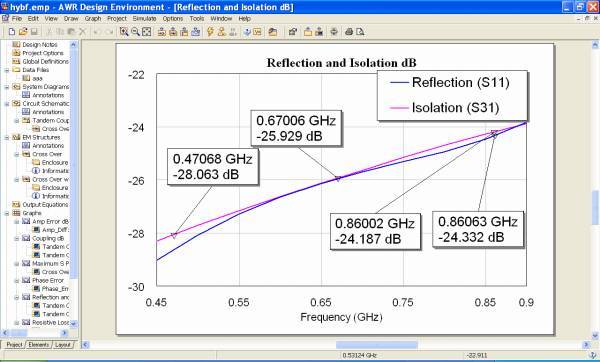Select Annotations under System Diagrams
Image resolution: width=600 pixels, height=362 pixels.
pos(48,95)
